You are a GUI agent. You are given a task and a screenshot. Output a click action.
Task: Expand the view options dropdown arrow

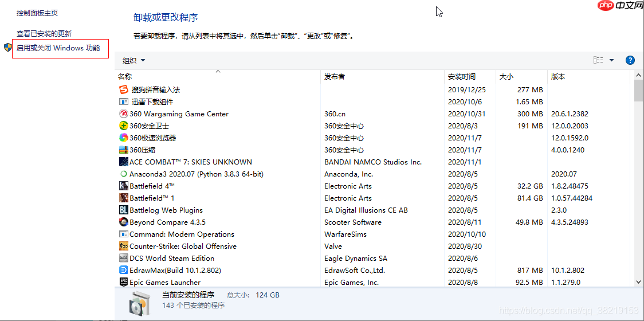coord(611,60)
